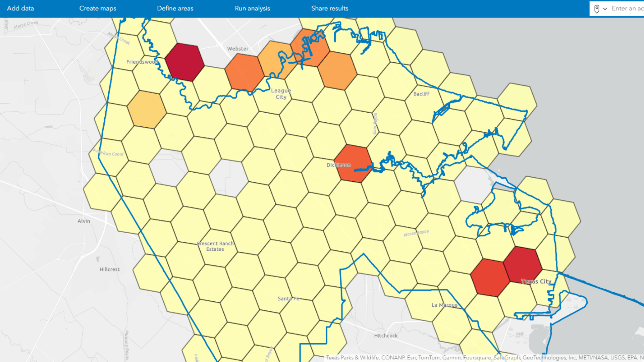Open the search type dropdown chevron

606,9
